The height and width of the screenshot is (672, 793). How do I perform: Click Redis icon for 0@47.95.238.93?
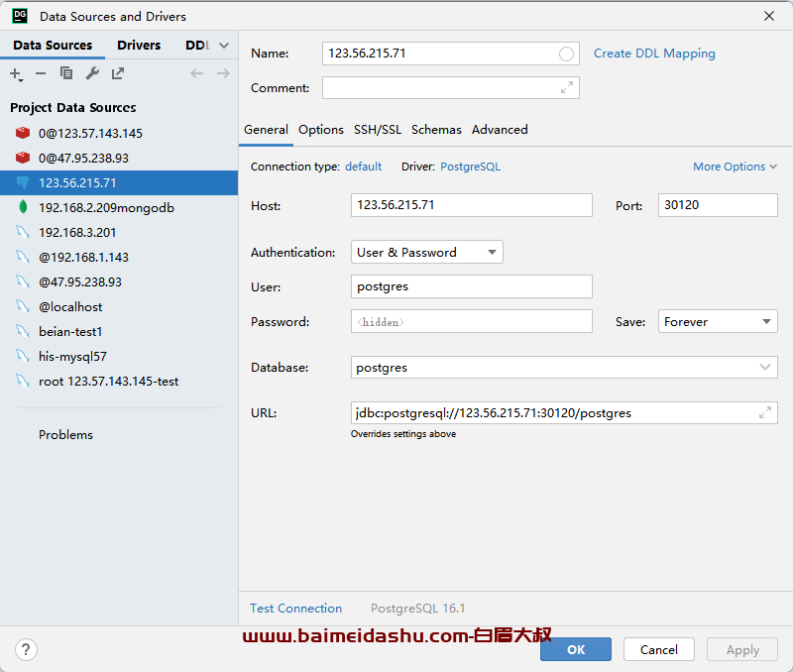point(23,158)
